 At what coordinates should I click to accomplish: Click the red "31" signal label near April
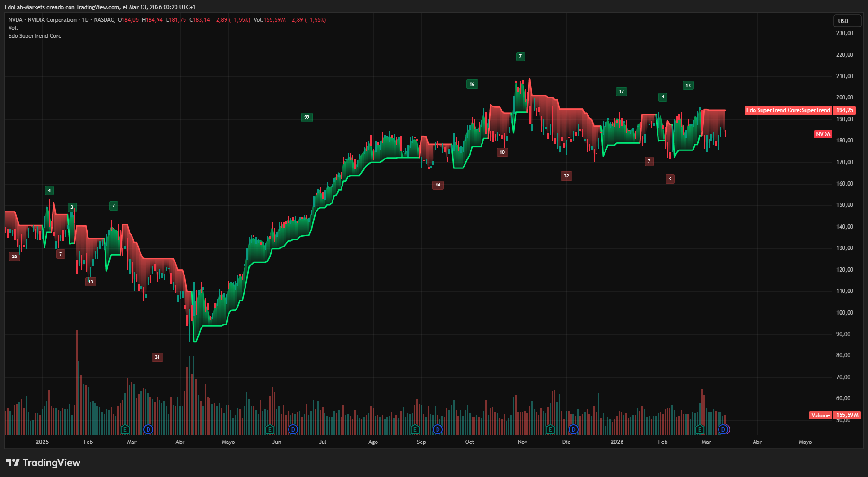[157, 357]
